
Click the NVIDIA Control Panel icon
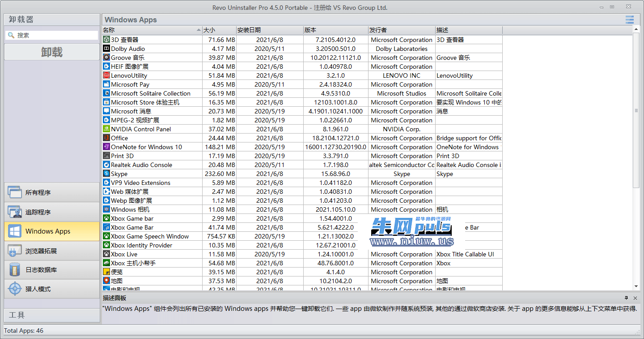click(x=106, y=129)
